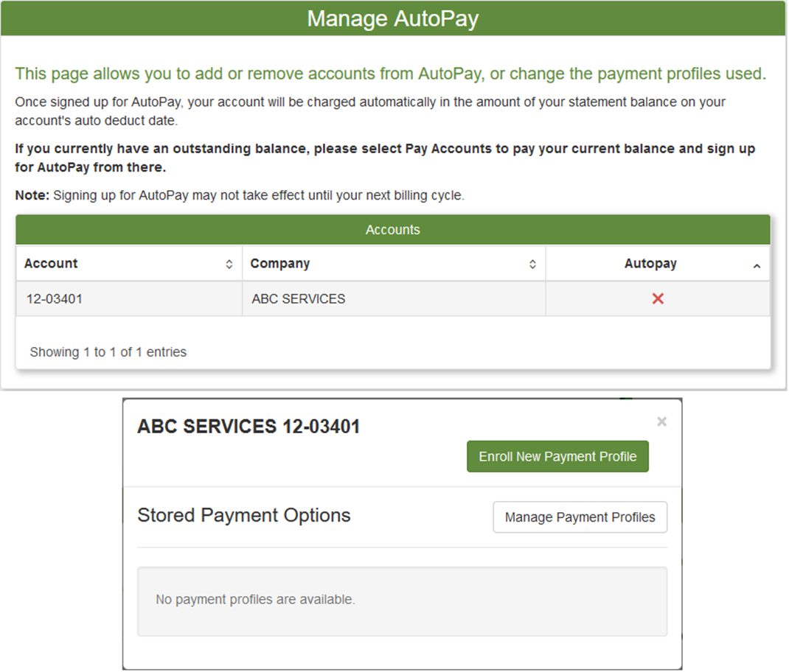Image resolution: width=789 pixels, height=672 pixels.
Task: Click the Stored Payment Options heading
Action: (x=244, y=515)
